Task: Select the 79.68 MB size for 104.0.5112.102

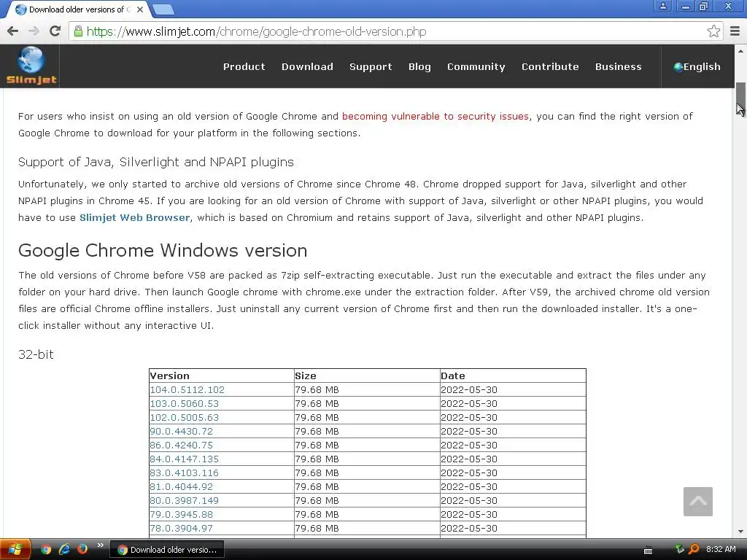Action: click(317, 389)
